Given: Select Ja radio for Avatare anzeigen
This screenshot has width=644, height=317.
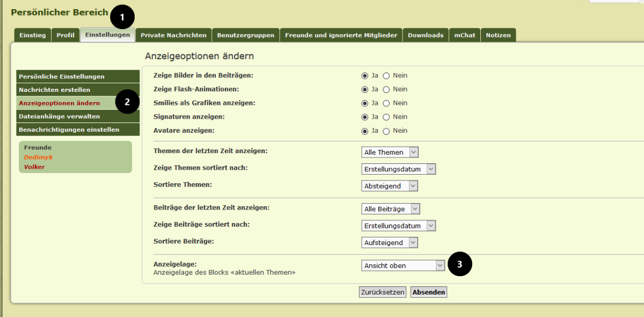Looking at the screenshot, I should coord(365,131).
